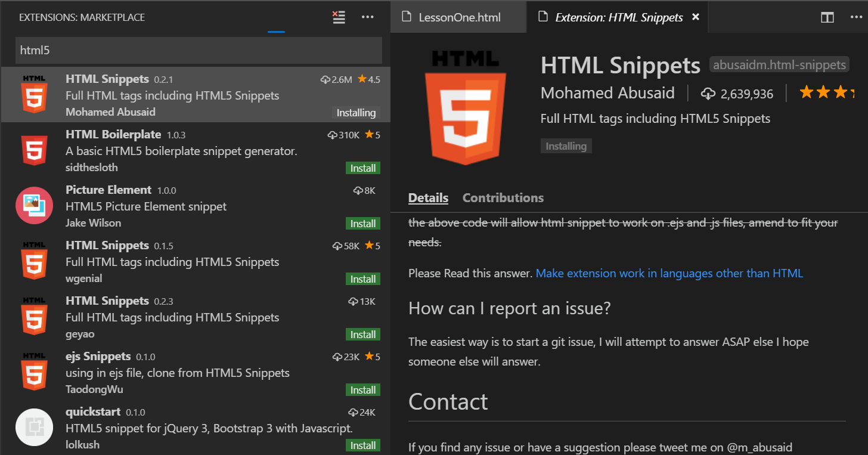Click the star rating in the extension header
This screenshot has height=455, width=868.
[x=827, y=92]
